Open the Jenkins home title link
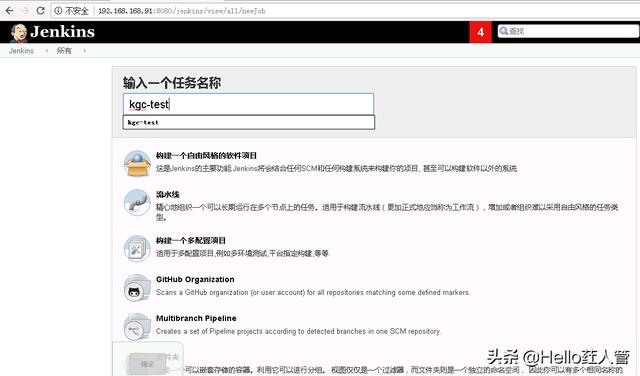Image resolution: width=640 pixels, height=376 pixels. (x=62, y=32)
